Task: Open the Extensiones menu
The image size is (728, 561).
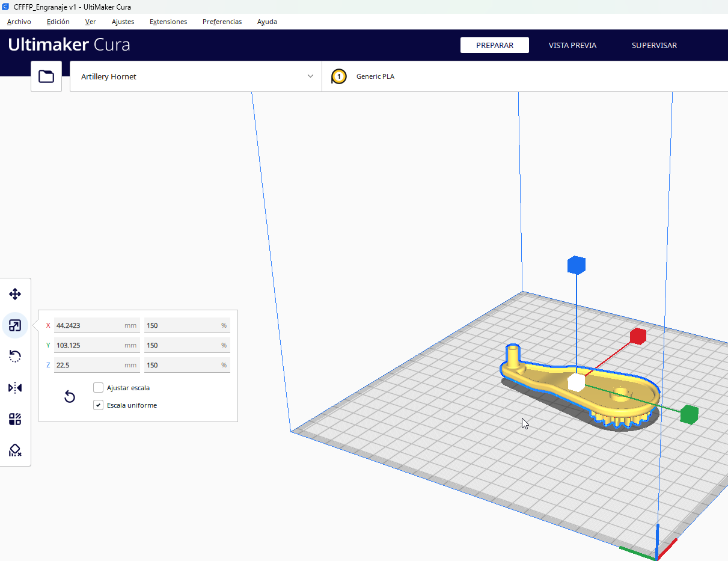Action: (168, 22)
